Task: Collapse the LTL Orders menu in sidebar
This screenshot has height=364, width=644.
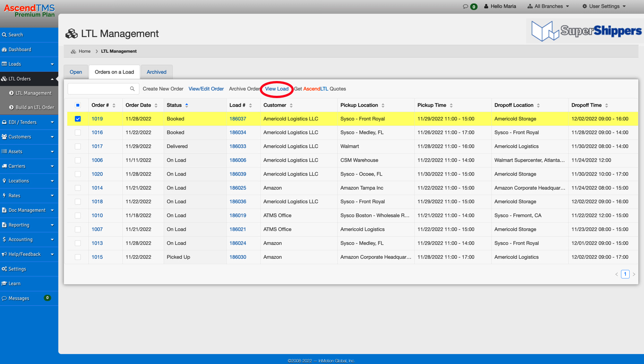Action: click(52, 79)
